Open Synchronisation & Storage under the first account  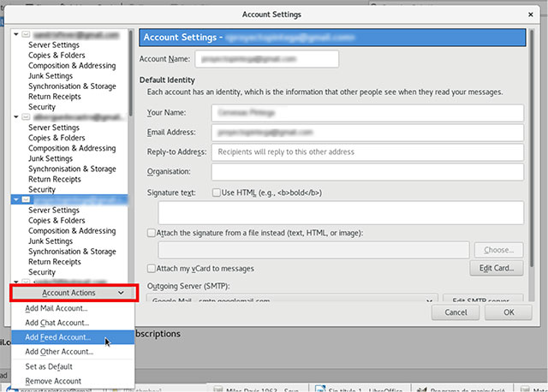point(72,86)
